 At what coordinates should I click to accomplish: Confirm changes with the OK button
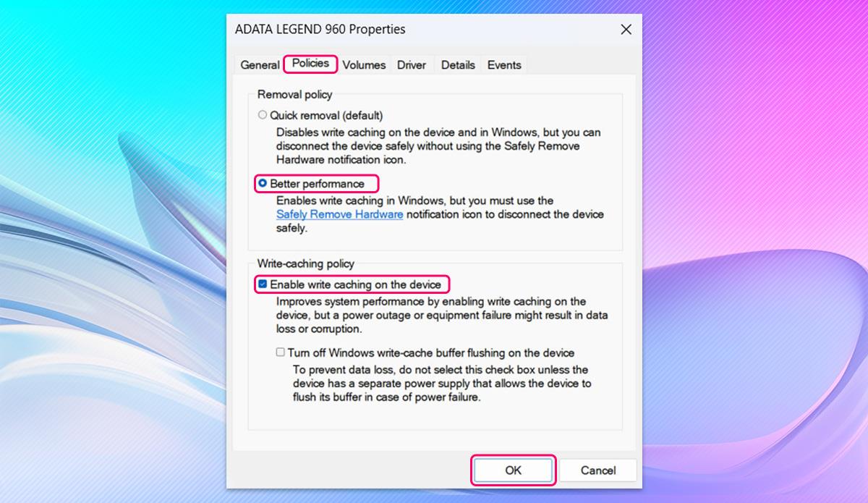click(x=513, y=470)
